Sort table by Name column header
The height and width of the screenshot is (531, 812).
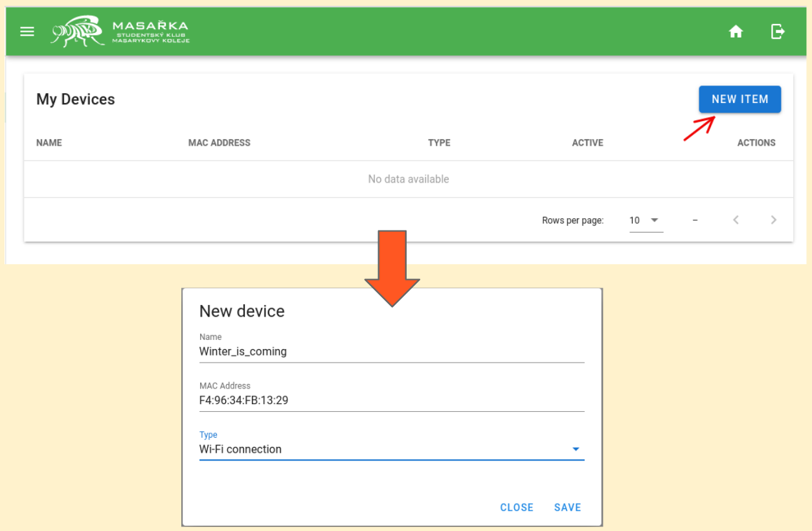pos(49,142)
